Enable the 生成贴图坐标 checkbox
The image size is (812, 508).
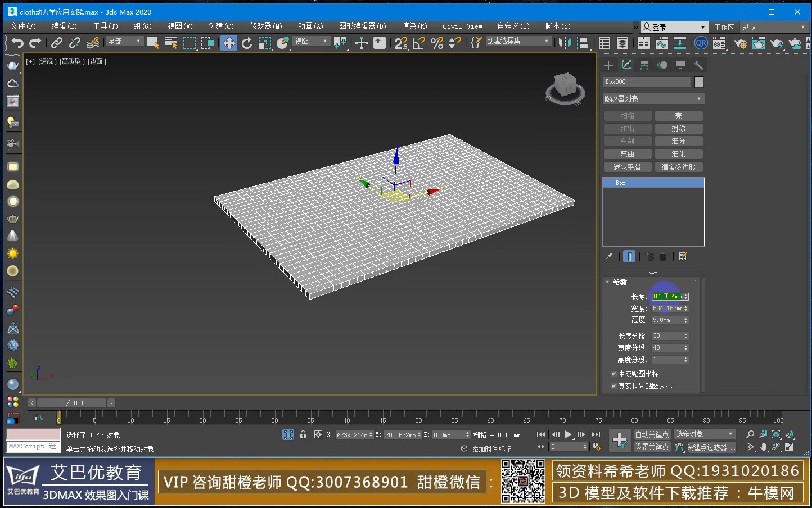pyautogui.click(x=614, y=374)
